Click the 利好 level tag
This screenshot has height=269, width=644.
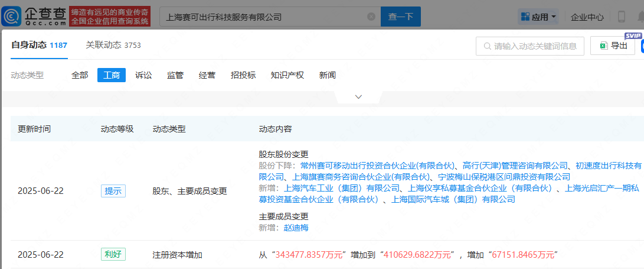pyautogui.click(x=113, y=255)
